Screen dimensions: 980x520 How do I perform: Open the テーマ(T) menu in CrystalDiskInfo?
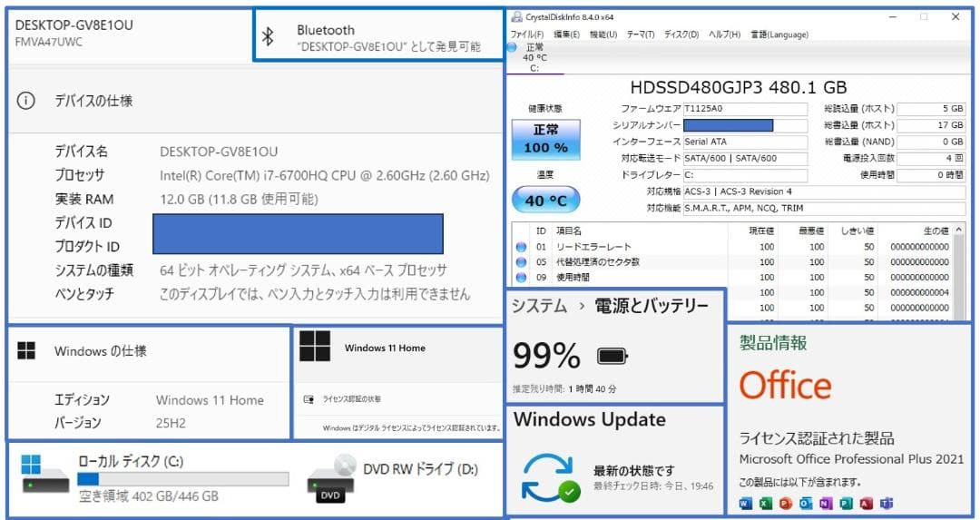(640, 34)
